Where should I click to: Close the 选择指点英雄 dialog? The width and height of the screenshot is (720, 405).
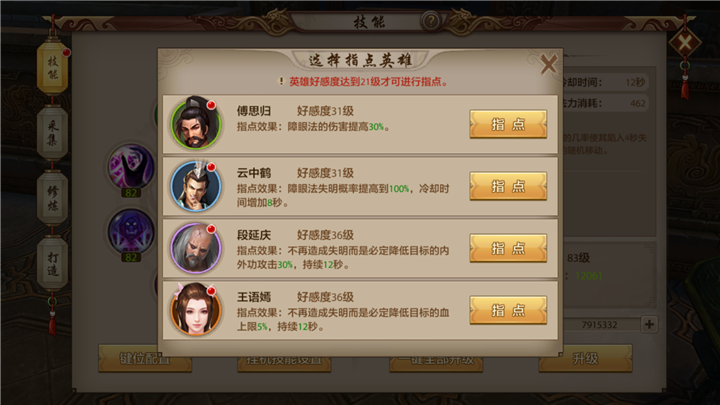(548, 64)
